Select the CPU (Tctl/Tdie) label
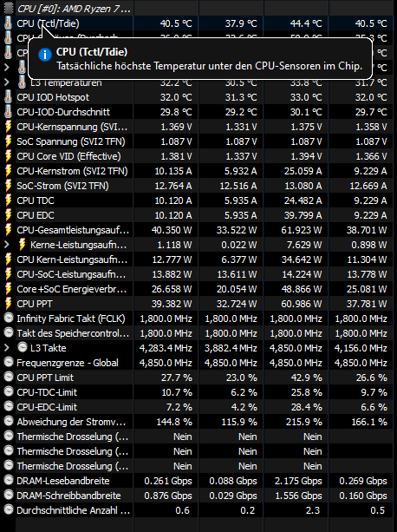Viewport: 397px width, 532px height. tap(48, 23)
